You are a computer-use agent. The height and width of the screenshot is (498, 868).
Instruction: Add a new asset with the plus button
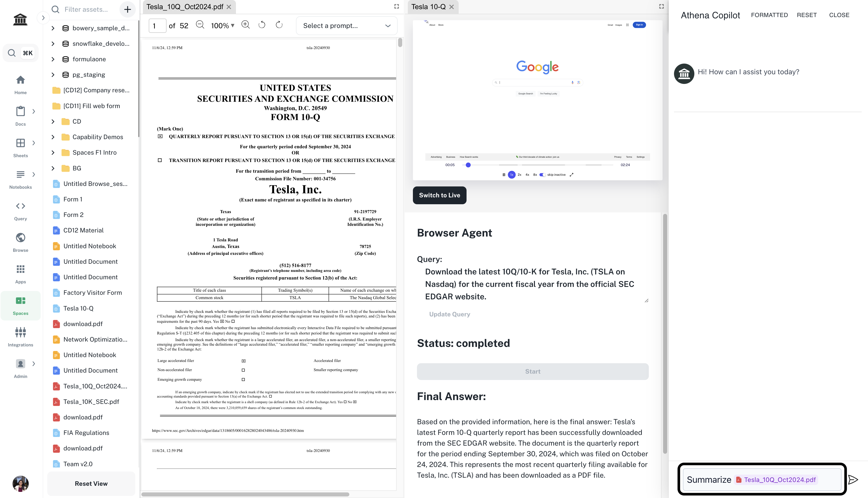(x=128, y=9)
